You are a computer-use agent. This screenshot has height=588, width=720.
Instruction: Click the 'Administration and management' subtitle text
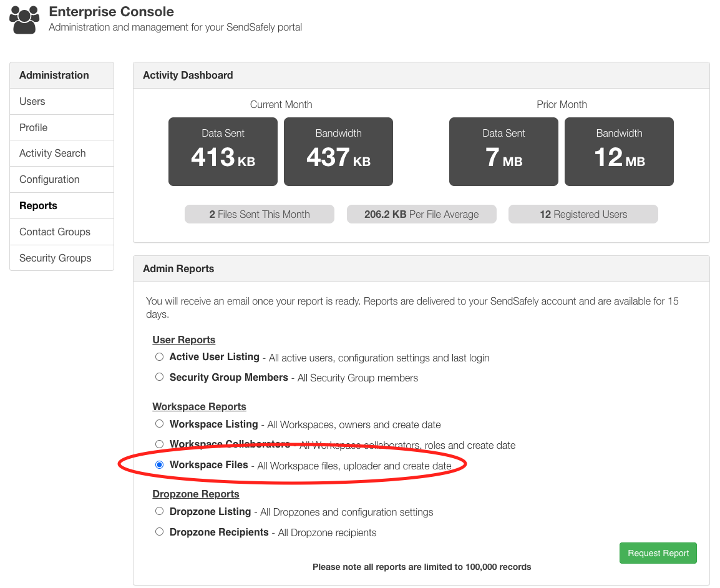[175, 27]
